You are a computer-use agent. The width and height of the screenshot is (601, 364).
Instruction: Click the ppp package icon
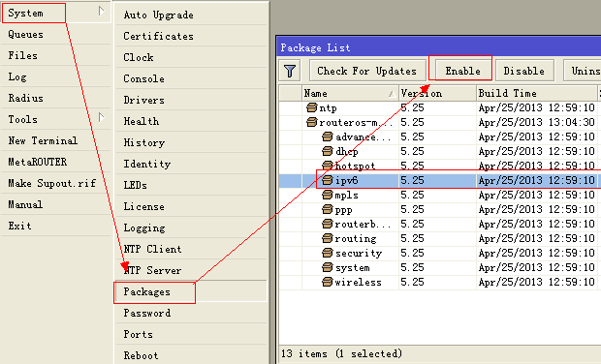pos(328,209)
